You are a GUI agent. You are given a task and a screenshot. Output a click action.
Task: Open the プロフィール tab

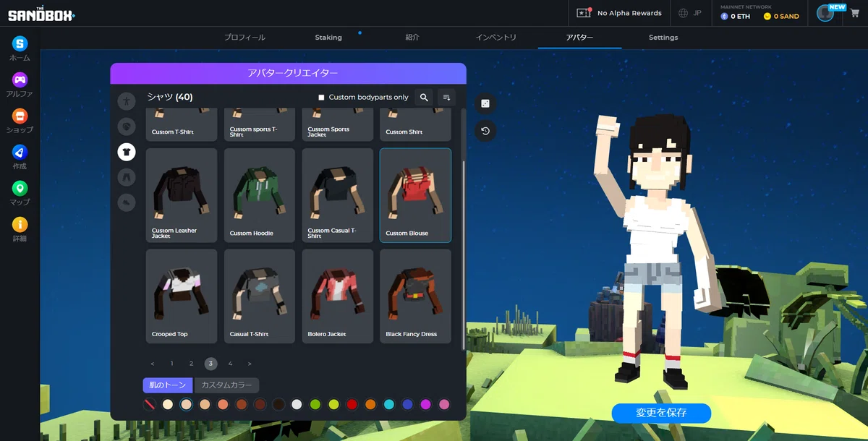pyautogui.click(x=244, y=38)
